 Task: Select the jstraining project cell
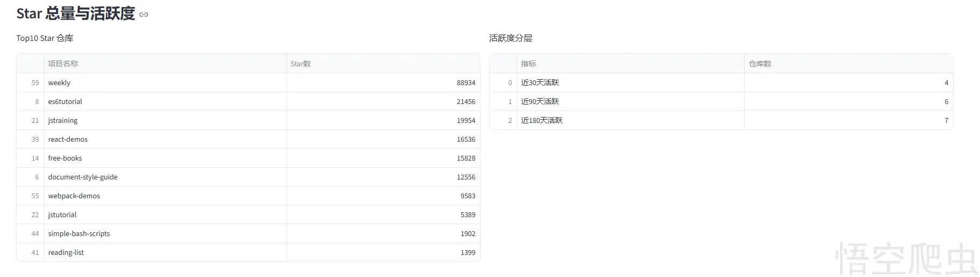point(63,121)
